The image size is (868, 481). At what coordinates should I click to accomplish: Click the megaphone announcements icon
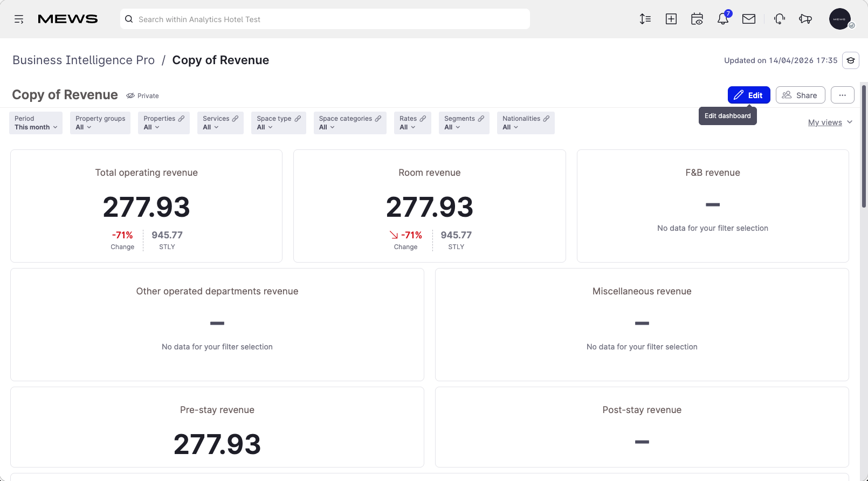coord(805,19)
